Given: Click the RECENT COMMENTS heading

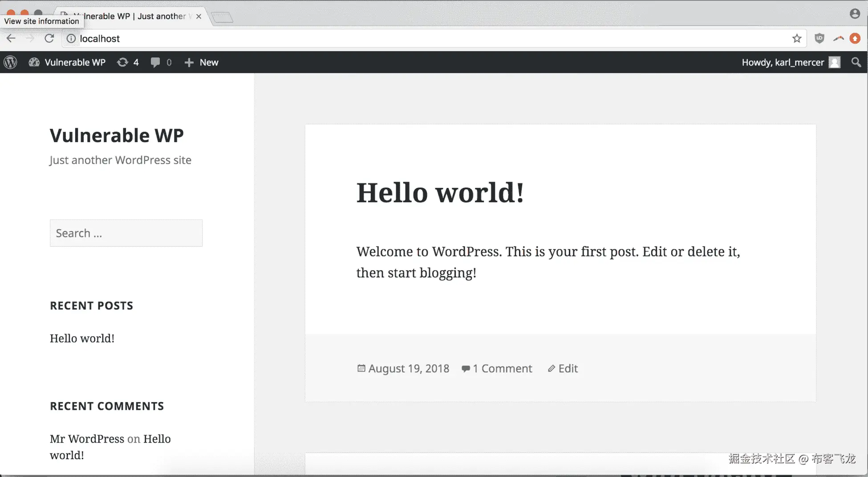Looking at the screenshot, I should click(107, 406).
